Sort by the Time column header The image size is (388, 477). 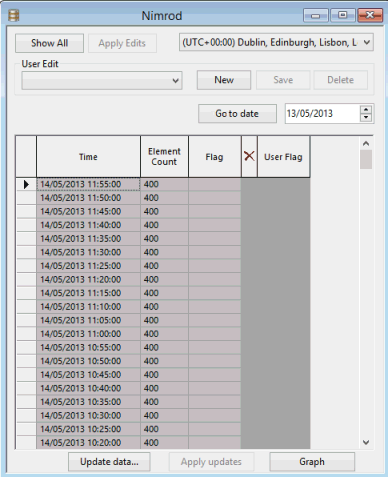coord(88,157)
